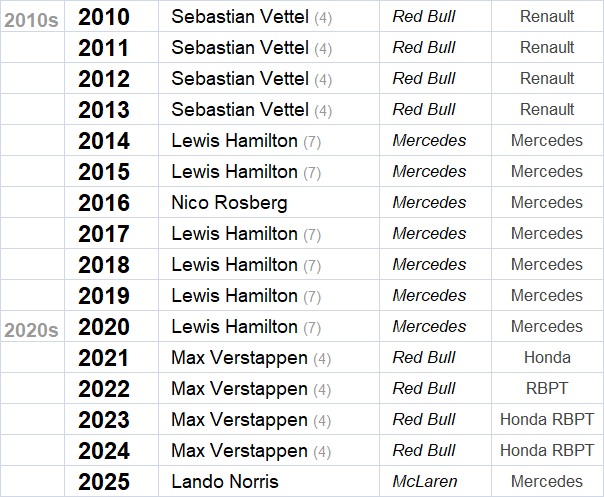Select the year 2010 cell
This screenshot has width=604, height=497.
coord(104,17)
